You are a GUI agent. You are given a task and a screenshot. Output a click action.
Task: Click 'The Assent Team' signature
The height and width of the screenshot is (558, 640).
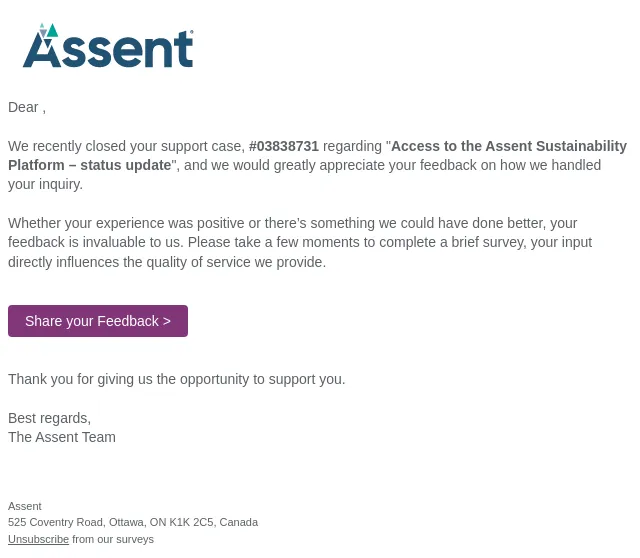coord(62,437)
